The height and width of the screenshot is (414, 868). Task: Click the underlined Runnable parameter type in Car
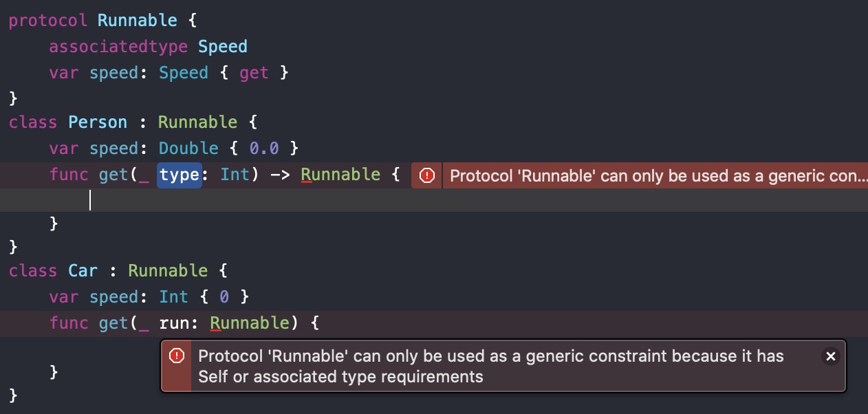pyautogui.click(x=250, y=323)
